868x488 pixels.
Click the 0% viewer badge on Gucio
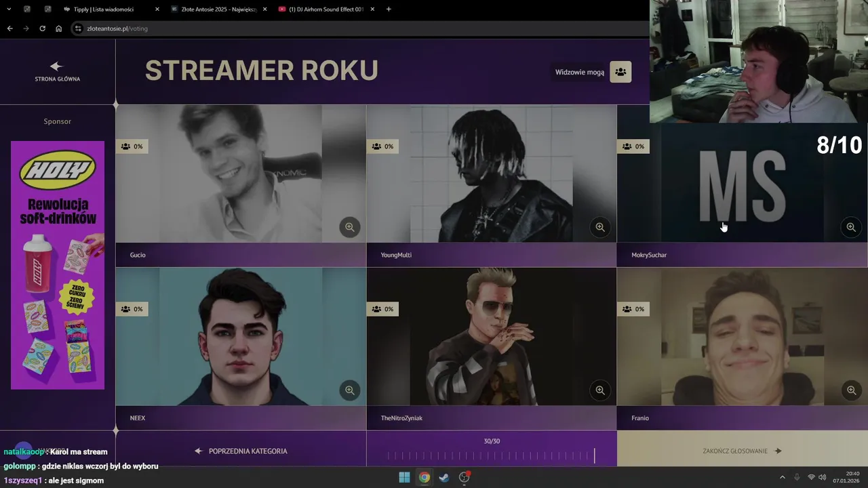tap(132, 146)
